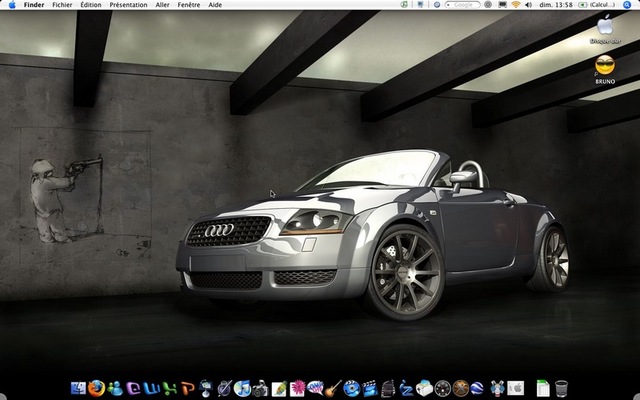640x400 pixels.
Task: Open the Automator robot icon in dock
Action: click(497, 388)
